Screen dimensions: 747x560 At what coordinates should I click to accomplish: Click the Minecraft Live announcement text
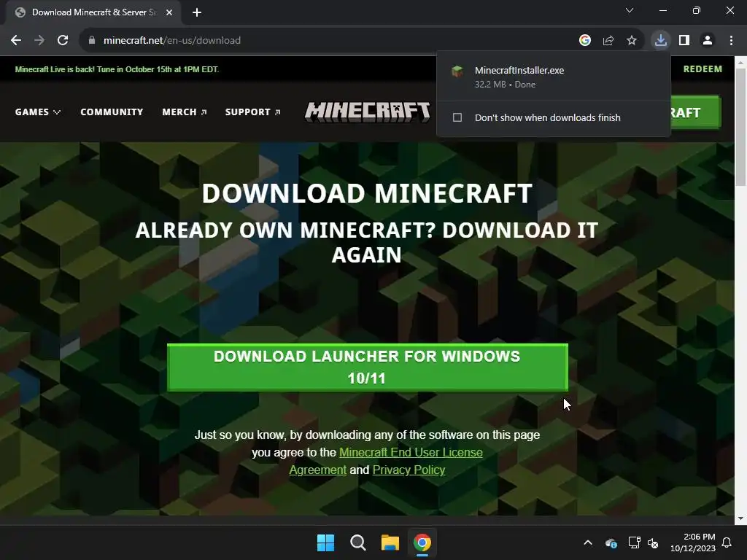click(117, 69)
